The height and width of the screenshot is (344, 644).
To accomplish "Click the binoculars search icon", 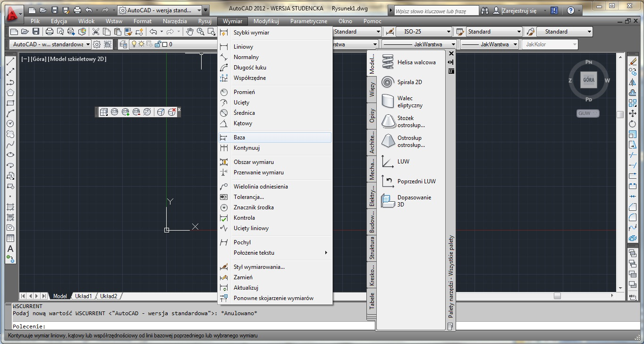I will point(485,10).
